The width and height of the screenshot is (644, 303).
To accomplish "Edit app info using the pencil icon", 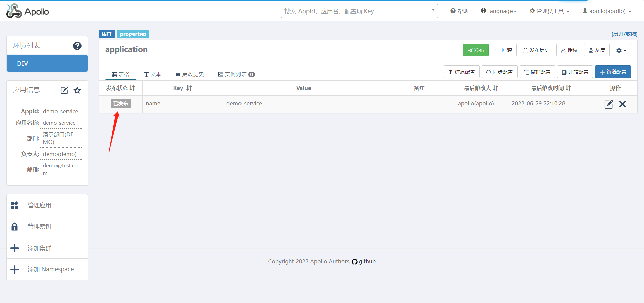I will coord(64,90).
